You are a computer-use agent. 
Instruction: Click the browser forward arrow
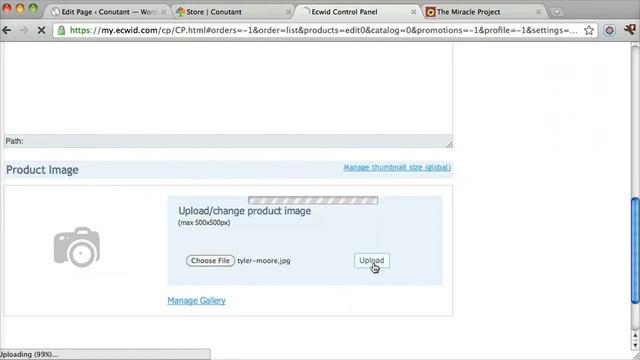coord(24,30)
